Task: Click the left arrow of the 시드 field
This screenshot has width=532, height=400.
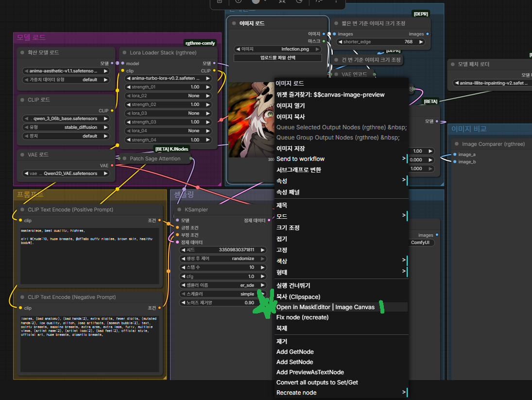Action: click(183, 250)
